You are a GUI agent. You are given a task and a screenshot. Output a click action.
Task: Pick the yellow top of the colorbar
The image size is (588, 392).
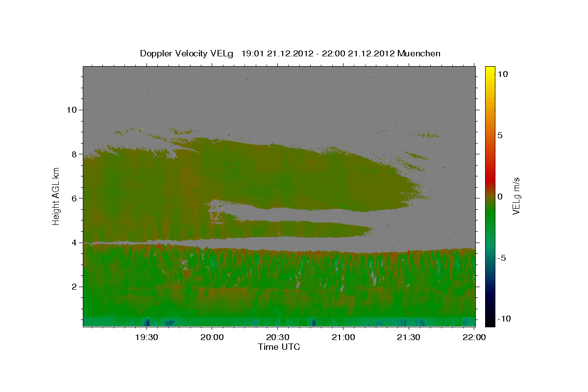pos(490,71)
